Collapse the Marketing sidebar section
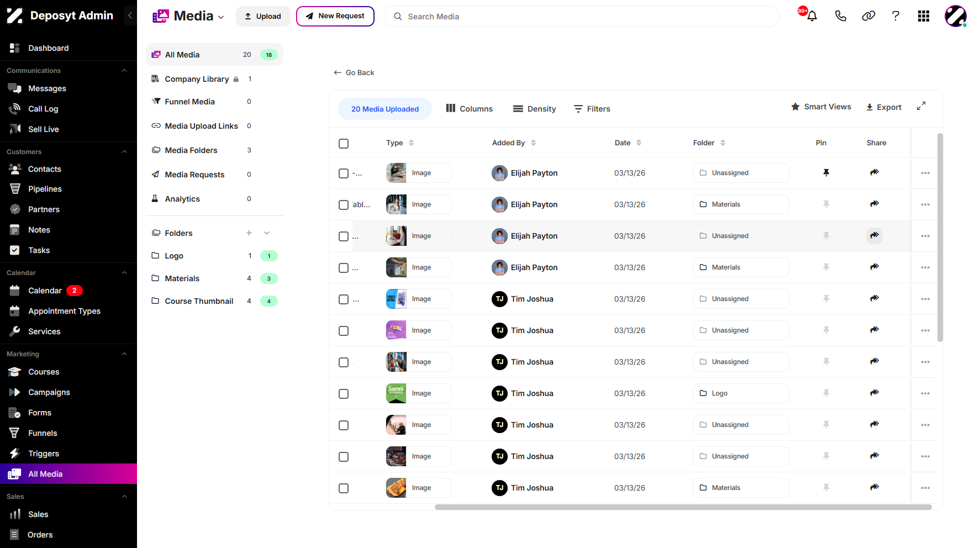The height and width of the screenshot is (548, 980). point(124,354)
